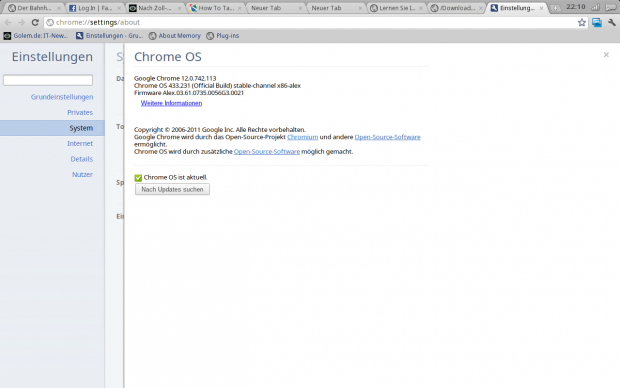
Task: Click the 'Chrome OS 433.231 (Official Build)' line
Action: tap(217, 85)
